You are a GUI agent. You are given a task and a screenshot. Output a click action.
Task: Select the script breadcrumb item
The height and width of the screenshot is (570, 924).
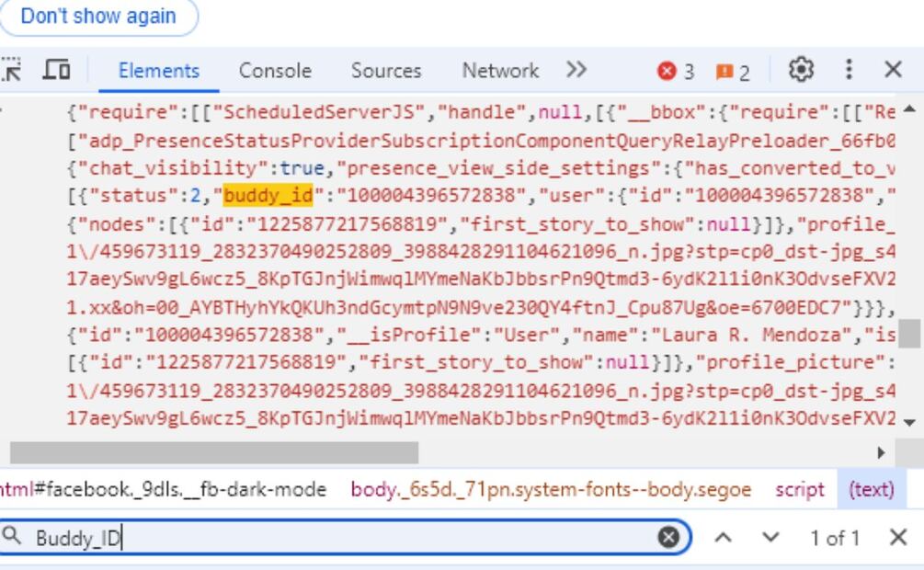[x=799, y=490]
